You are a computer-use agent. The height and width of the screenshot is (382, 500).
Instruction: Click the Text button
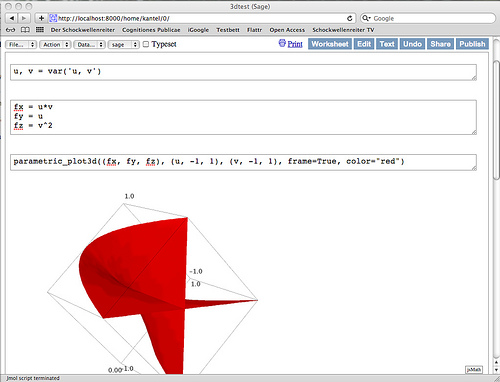point(387,44)
